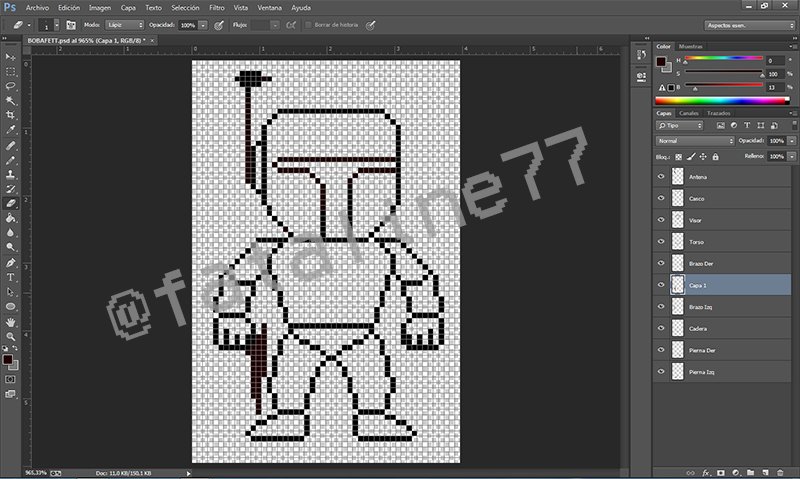
Task: Click the hue H slider track
Action: [723, 59]
